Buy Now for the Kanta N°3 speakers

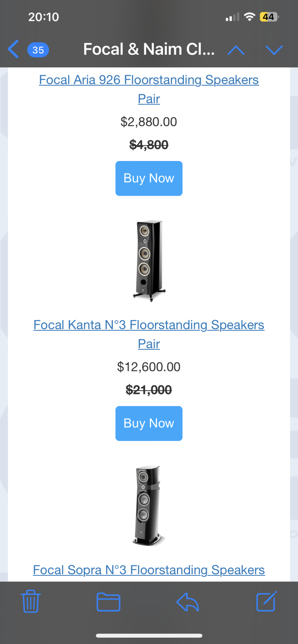[x=149, y=423]
